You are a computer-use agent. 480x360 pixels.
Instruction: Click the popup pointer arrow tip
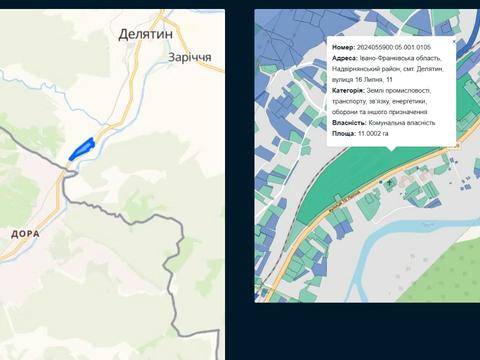point(391,150)
